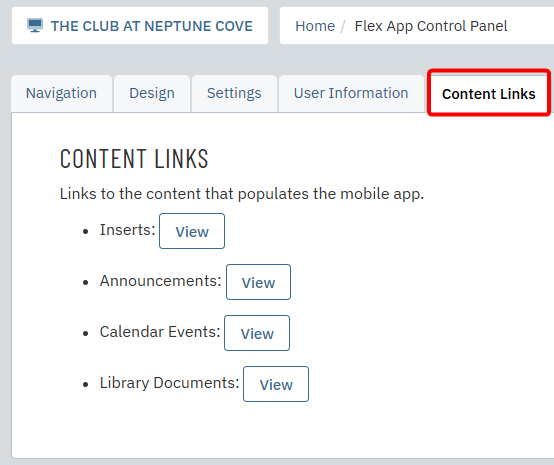The width and height of the screenshot is (554, 465).
Task: Switch to the Navigation tab
Action: pyautogui.click(x=61, y=94)
